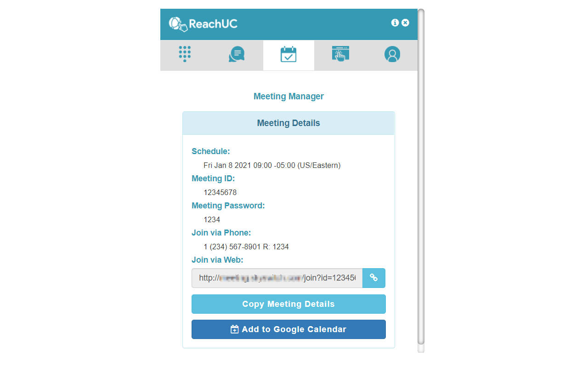The width and height of the screenshot is (588, 368).
Task: Select the meeting password 1234
Action: (212, 219)
